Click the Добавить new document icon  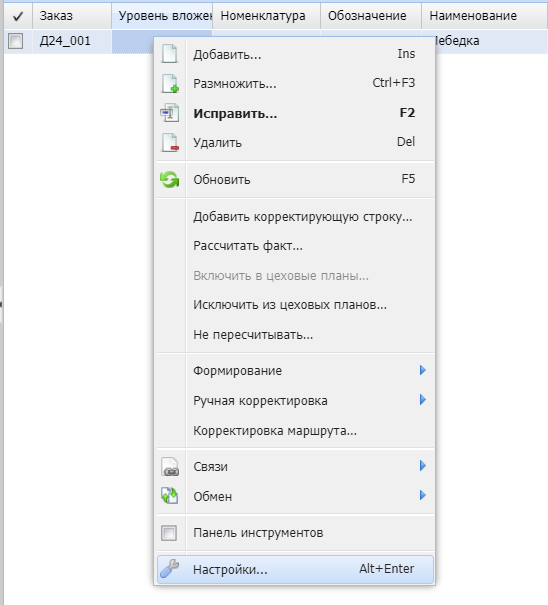click(x=169, y=54)
